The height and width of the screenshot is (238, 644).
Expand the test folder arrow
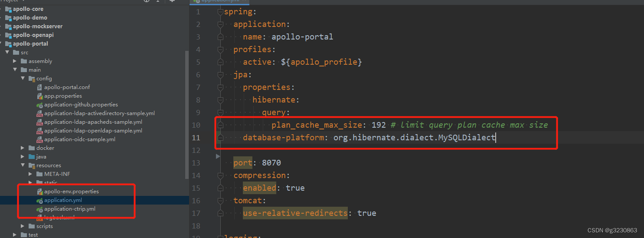click(x=15, y=235)
